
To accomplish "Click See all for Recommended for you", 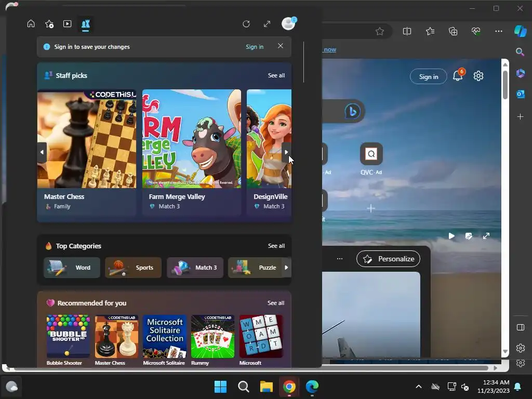I will pyautogui.click(x=276, y=303).
